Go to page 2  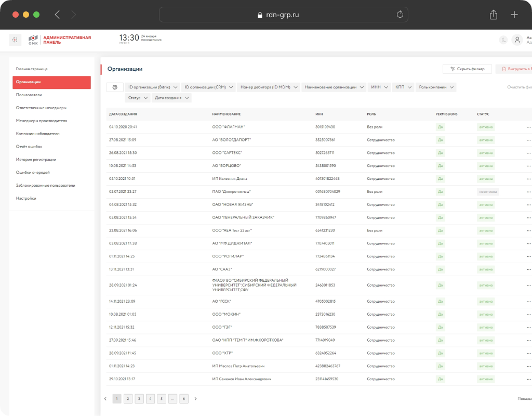(128, 399)
